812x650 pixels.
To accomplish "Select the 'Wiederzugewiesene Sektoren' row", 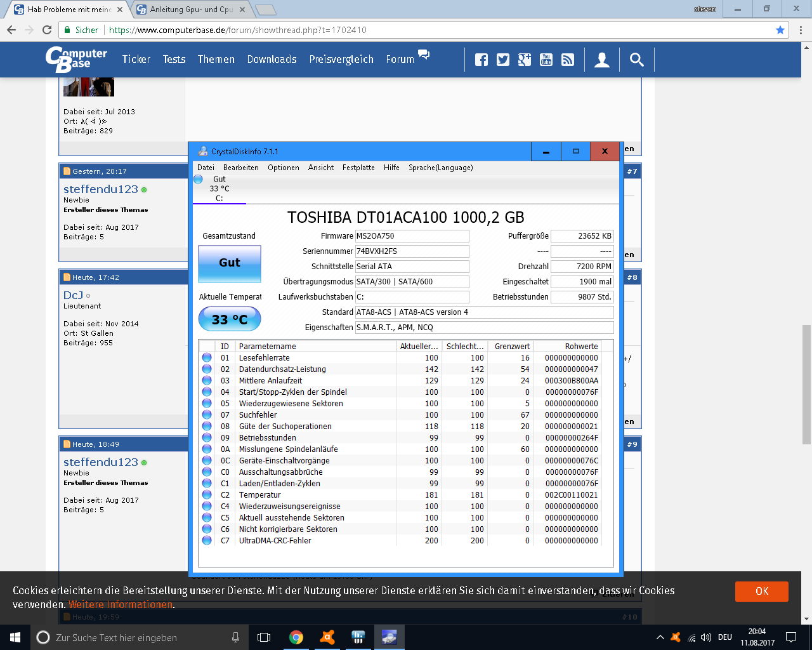I will click(x=401, y=403).
